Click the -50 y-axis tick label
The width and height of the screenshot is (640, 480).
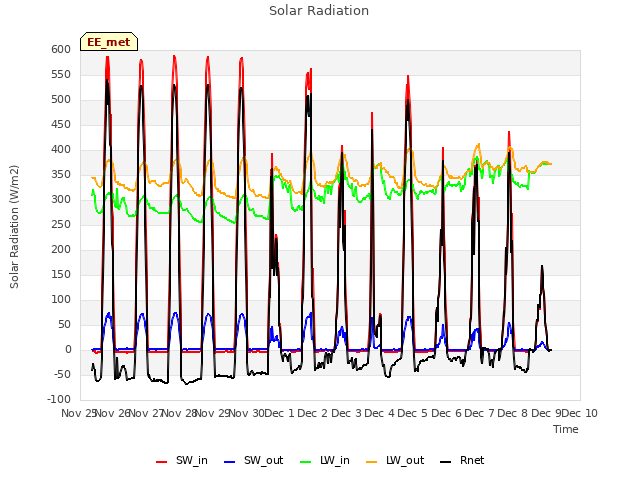tap(61, 374)
